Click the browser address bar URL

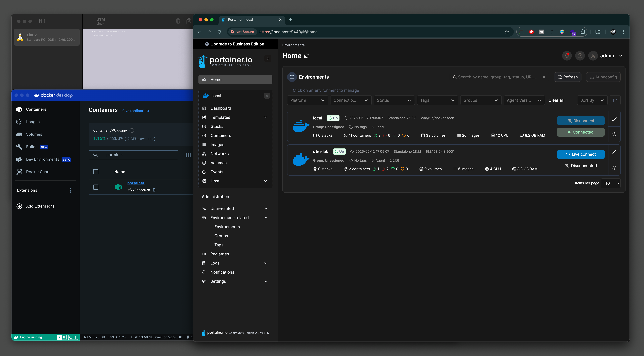[288, 32]
